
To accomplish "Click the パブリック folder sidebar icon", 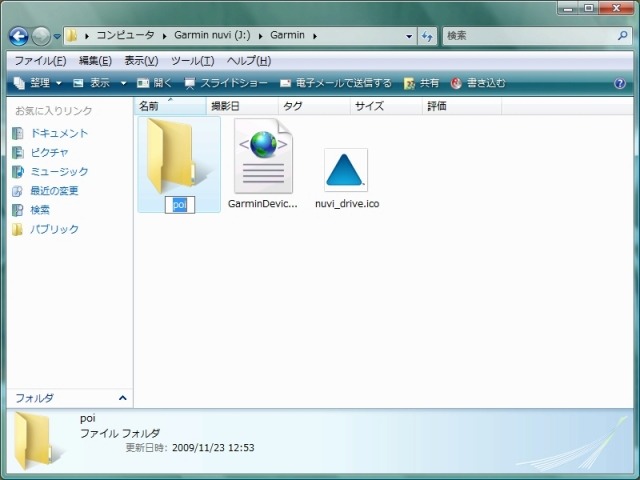I will (x=18, y=229).
